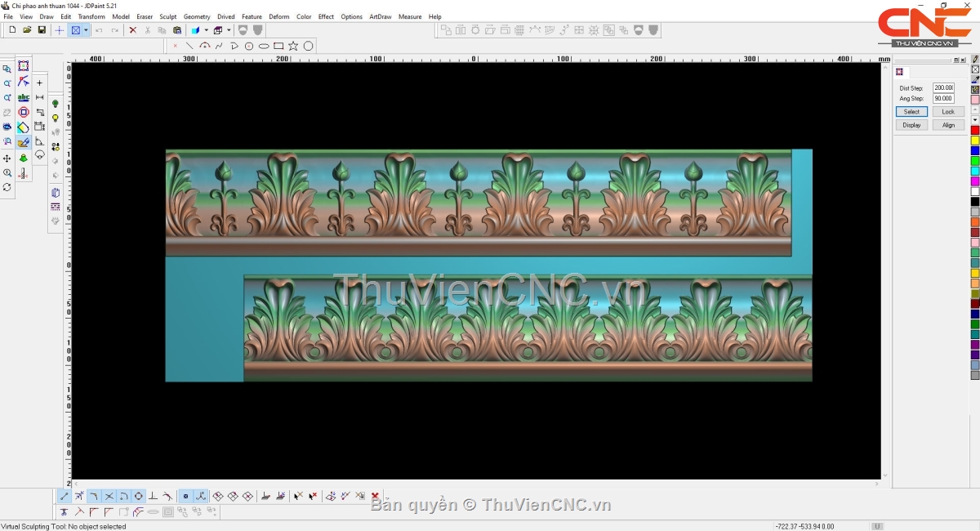The image size is (980, 531).
Task: Click the yellow light bulb icon
Action: [x=56, y=118]
